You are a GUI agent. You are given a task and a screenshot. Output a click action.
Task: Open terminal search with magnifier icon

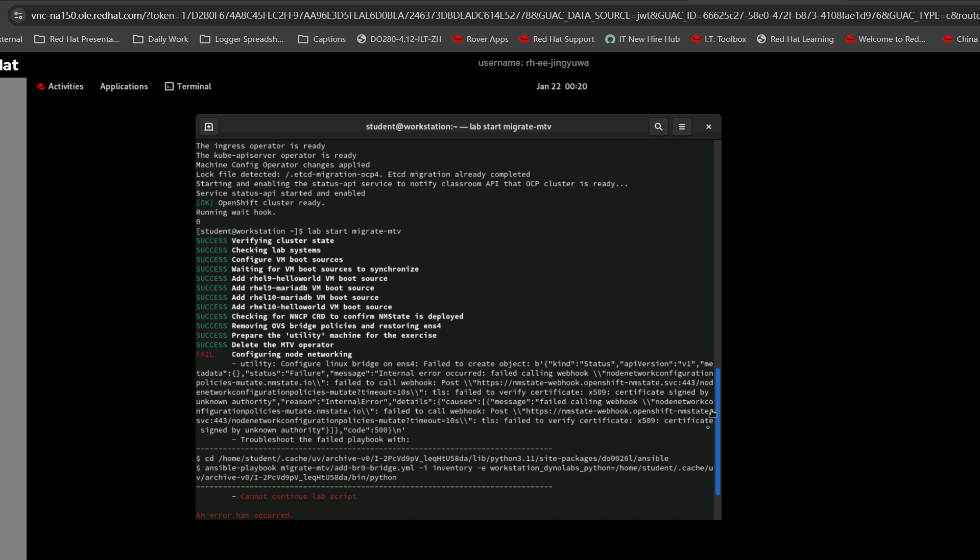(x=658, y=127)
